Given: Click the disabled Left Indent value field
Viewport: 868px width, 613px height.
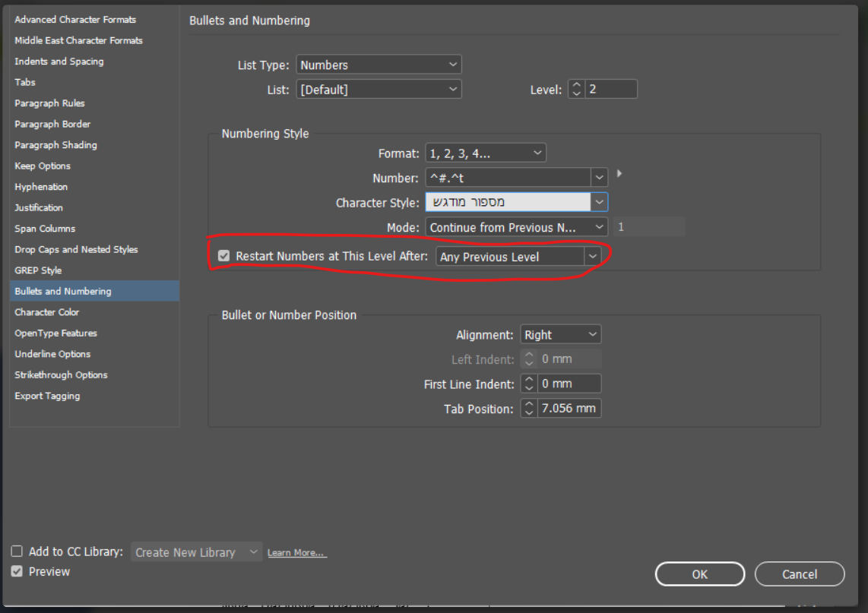Looking at the screenshot, I should pyautogui.click(x=569, y=359).
